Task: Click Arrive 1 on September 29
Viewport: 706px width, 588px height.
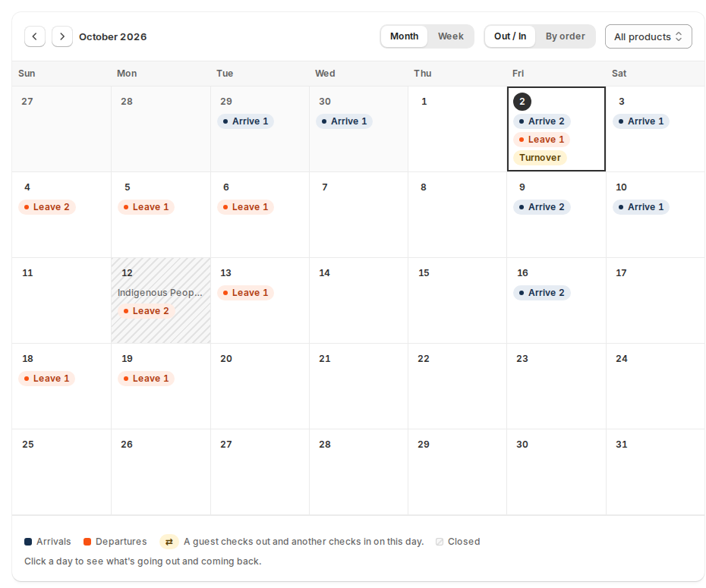Action: (x=245, y=121)
